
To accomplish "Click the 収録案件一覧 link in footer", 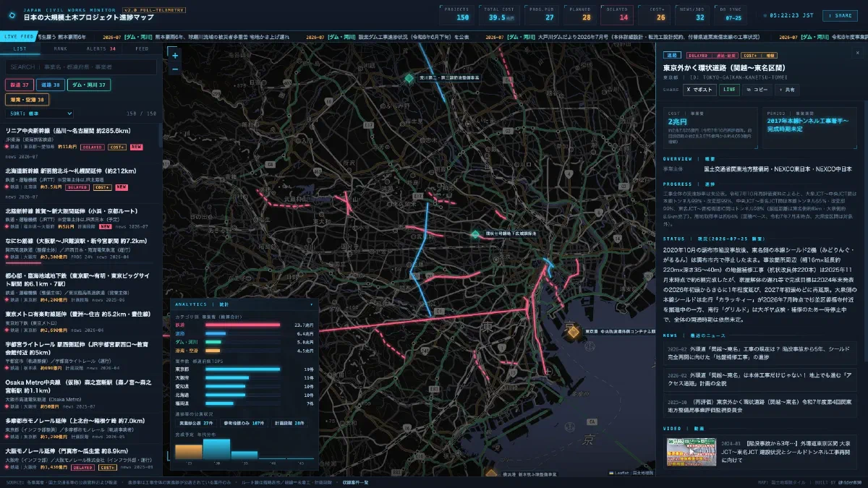I will tap(355, 482).
